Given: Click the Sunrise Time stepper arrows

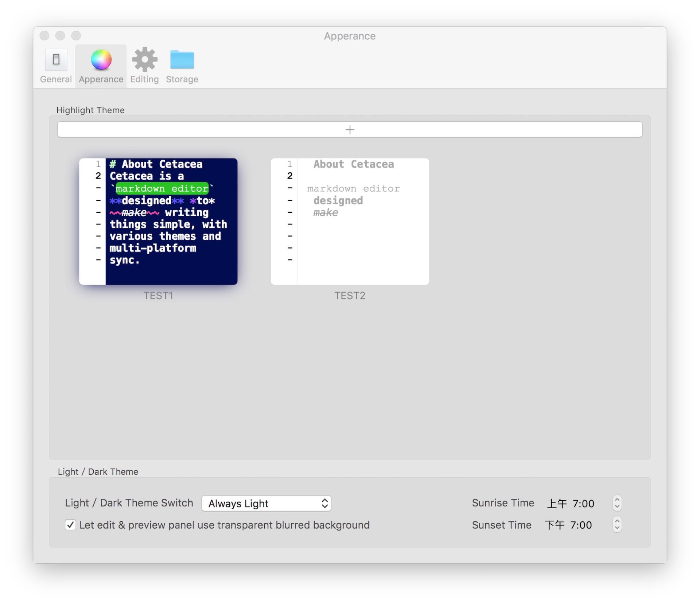Looking at the screenshot, I should [x=617, y=503].
